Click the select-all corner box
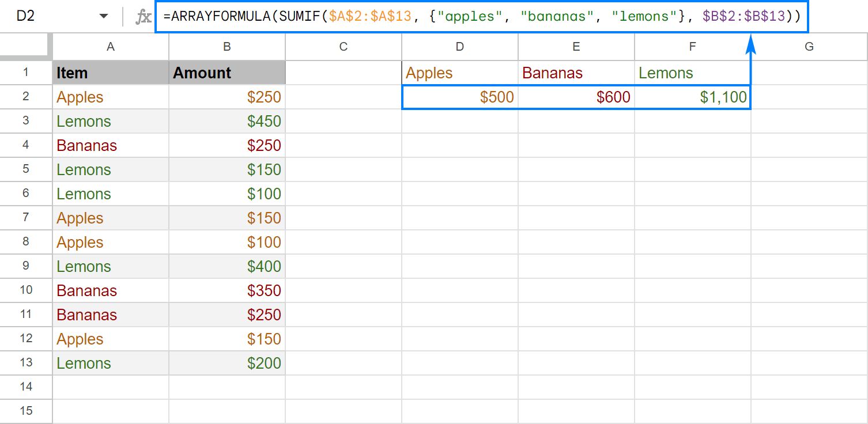 [x=26, y=47]
